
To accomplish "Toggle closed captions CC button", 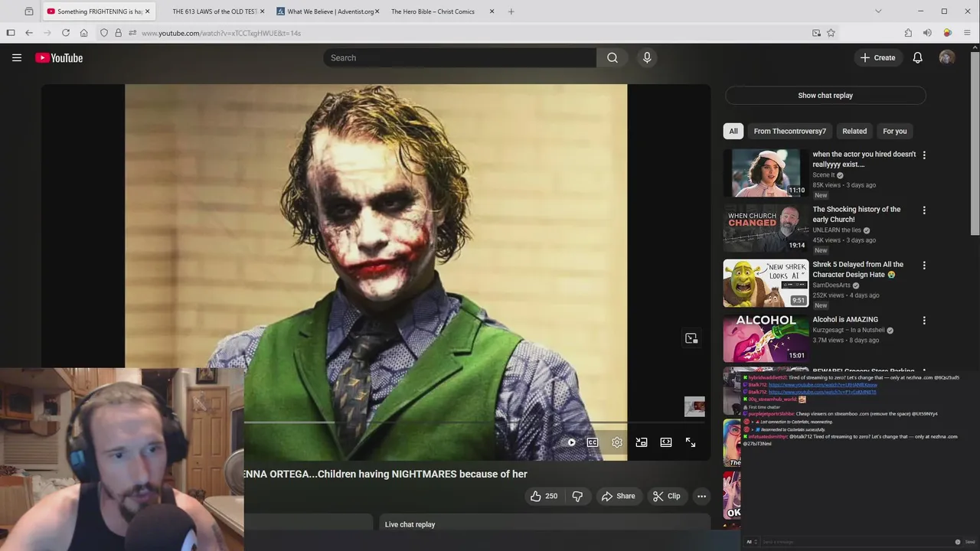I will click(593, 442).
